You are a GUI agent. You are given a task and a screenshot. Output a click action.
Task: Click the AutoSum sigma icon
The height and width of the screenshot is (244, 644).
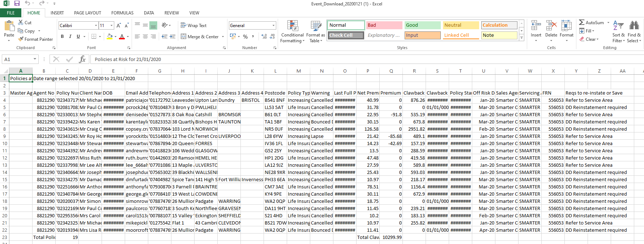pyautogui.click(x=581, y=22)
